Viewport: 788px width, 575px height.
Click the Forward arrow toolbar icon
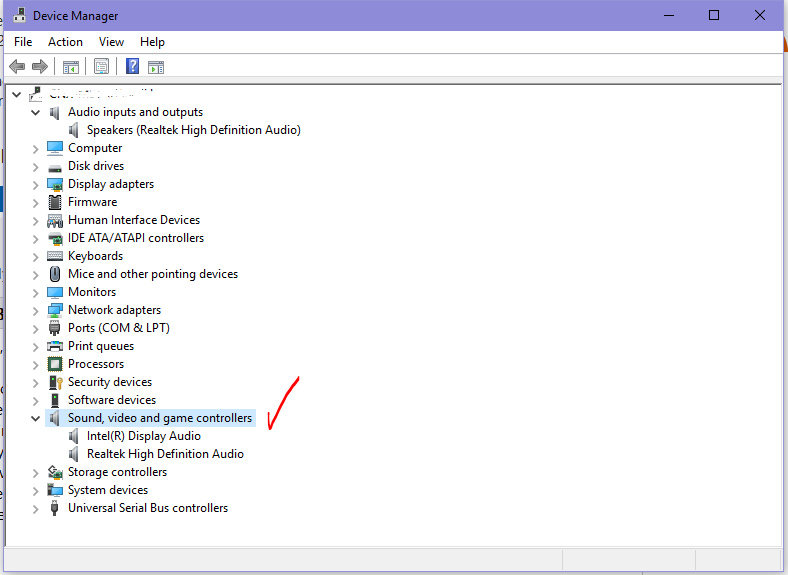pyautogui.click(x=40, y=66)
